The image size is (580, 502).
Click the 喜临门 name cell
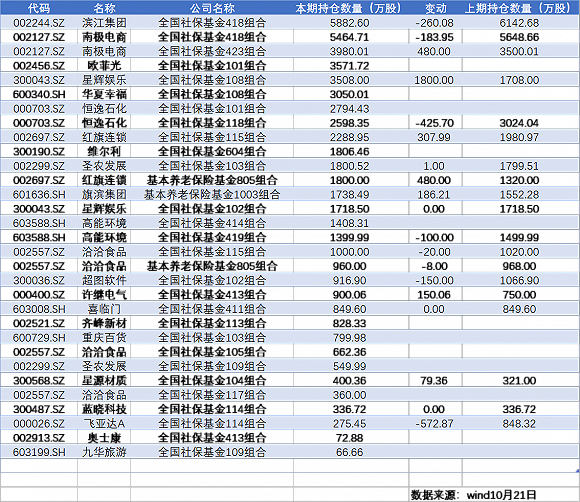(x=104, y=309)
